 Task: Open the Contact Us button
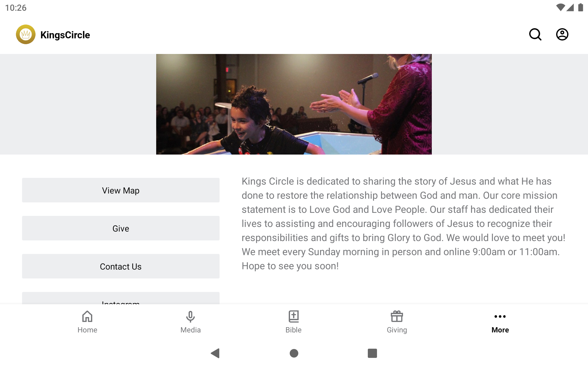coord(121,266)
